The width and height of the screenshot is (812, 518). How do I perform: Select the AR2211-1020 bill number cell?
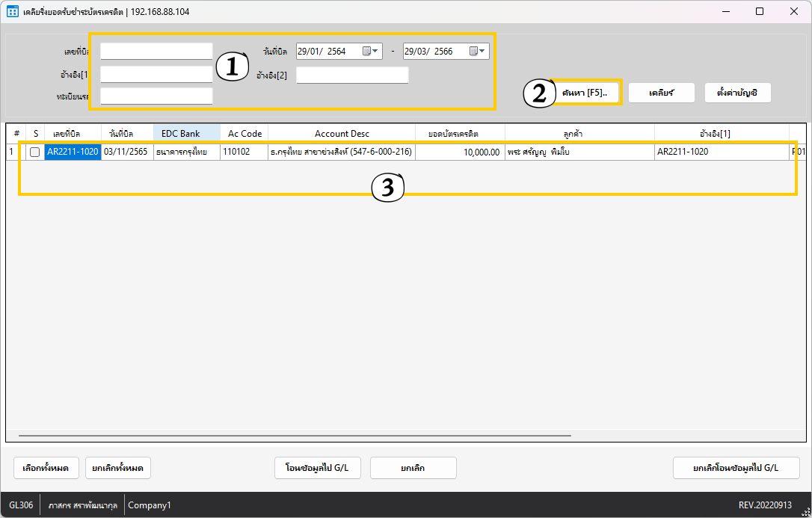point(73,152)
